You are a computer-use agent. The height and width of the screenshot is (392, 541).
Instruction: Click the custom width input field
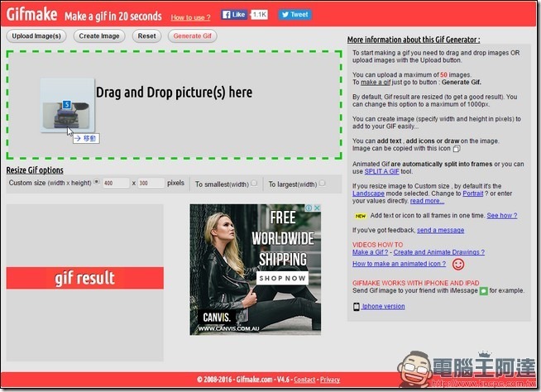coord(114,183)
